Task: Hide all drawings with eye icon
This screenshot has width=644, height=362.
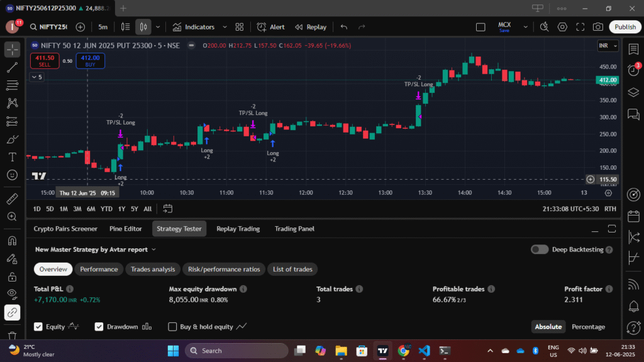Action: 13,294
